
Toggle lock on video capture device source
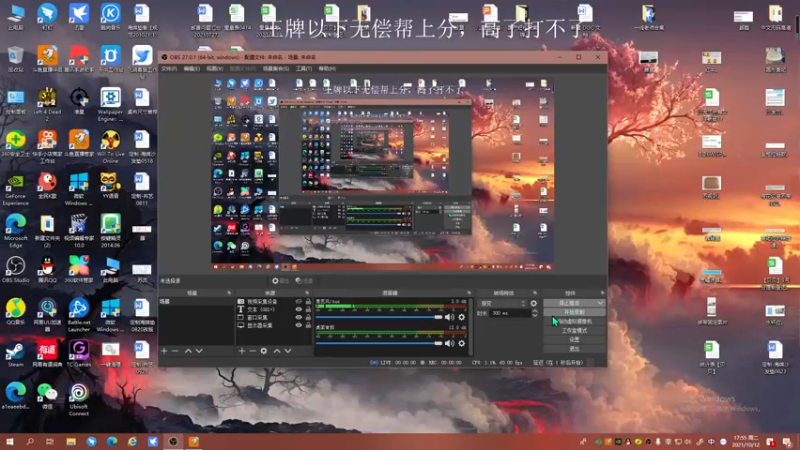coord(308,302)
